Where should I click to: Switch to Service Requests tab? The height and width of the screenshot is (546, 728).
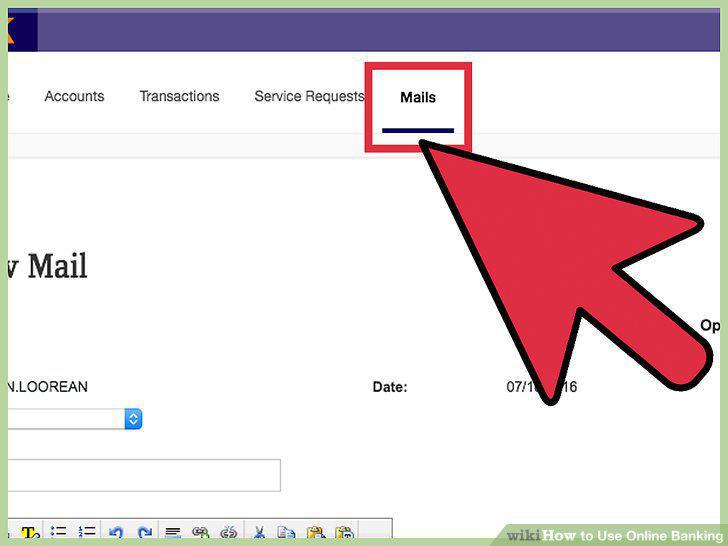[x=309, y=96]
